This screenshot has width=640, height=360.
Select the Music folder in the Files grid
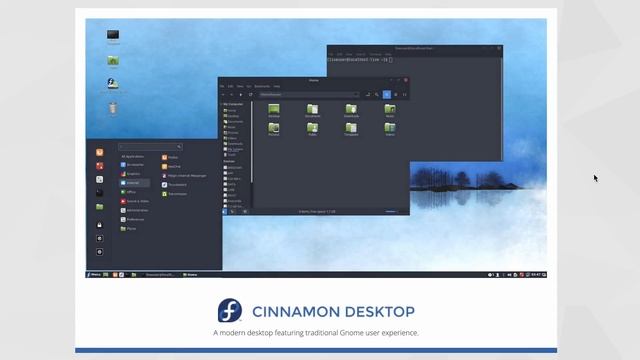(x=390, y=111)
